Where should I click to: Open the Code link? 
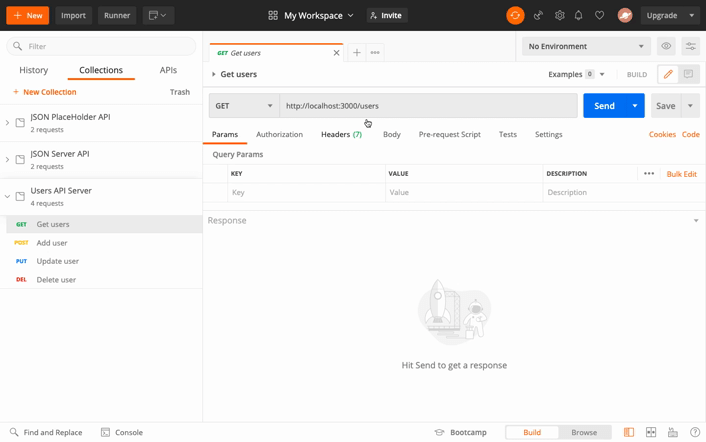690,134
